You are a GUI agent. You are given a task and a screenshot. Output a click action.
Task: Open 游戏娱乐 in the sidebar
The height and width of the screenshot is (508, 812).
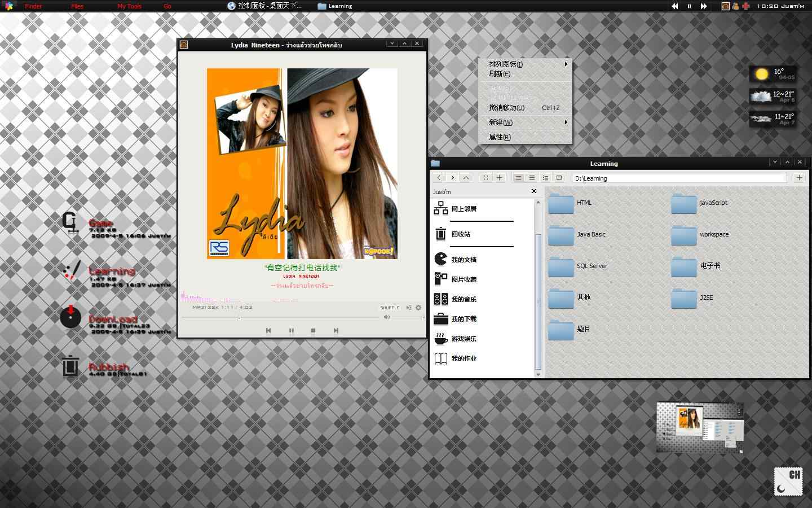pos(456,339)
